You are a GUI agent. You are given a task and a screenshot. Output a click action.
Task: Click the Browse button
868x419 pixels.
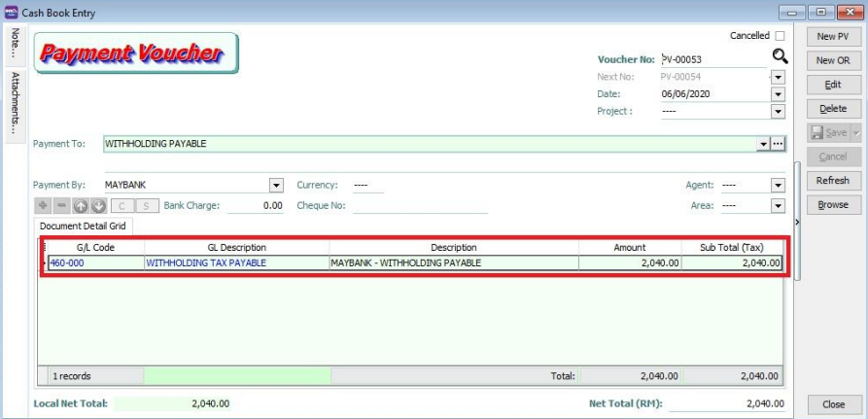click(832, 205)
